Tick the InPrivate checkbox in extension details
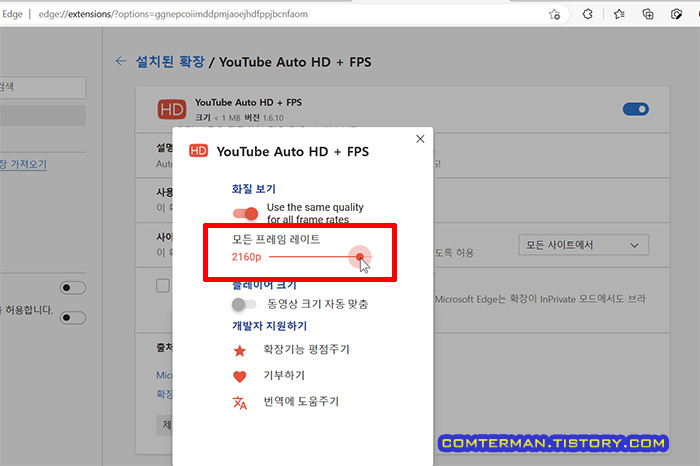Screen dimensions: 700x466 pyautogui.click(x=163, y=286)
